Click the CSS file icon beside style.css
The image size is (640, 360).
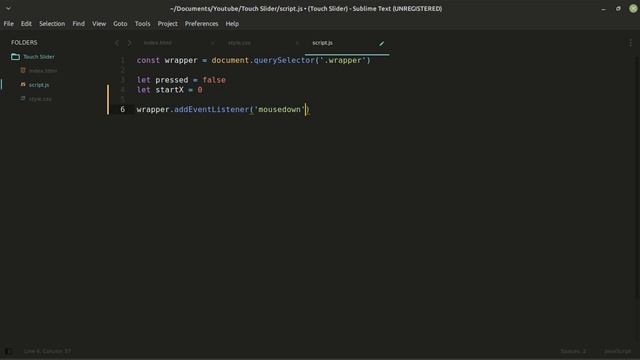click(x=23, y=98)
